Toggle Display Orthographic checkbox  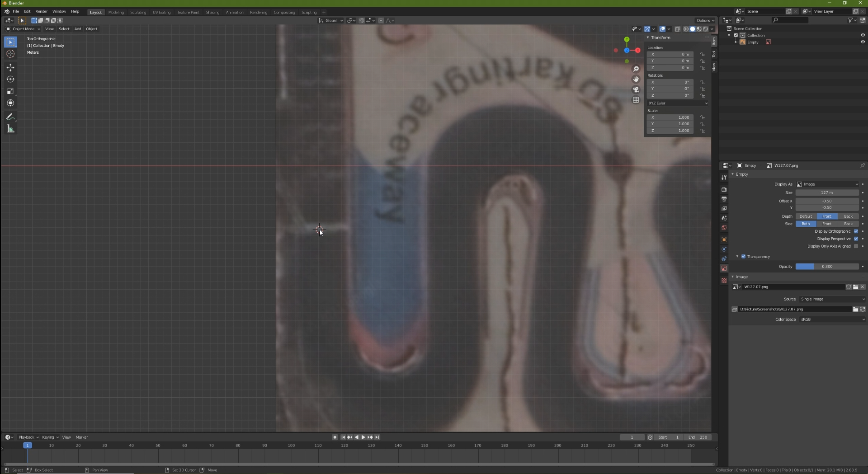[856, 231]
